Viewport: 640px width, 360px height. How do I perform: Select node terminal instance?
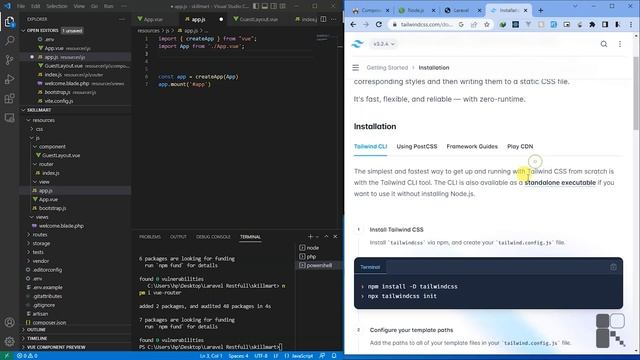(x=319, y=248)
